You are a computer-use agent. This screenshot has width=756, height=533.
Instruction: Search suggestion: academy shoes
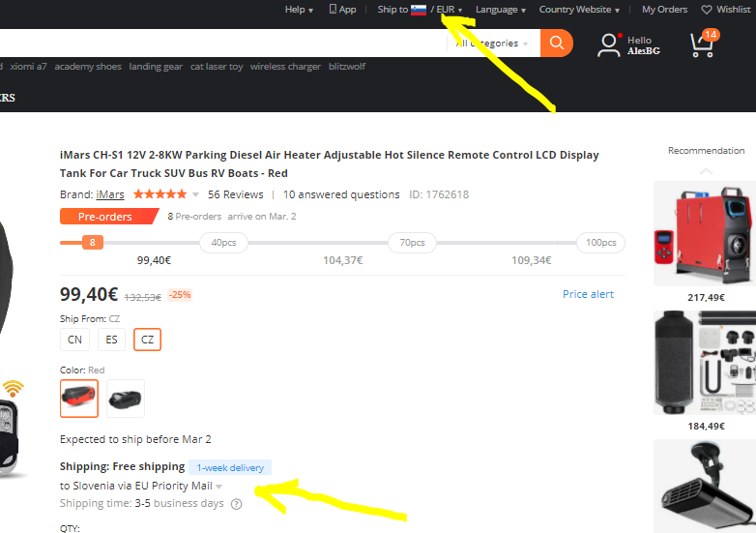click(x=88, y=67)
